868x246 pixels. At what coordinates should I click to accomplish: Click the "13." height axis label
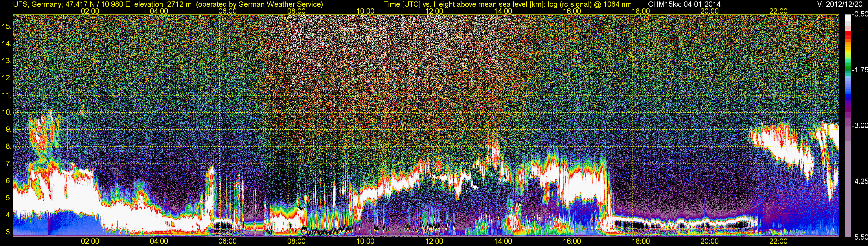tap(7, 61)
